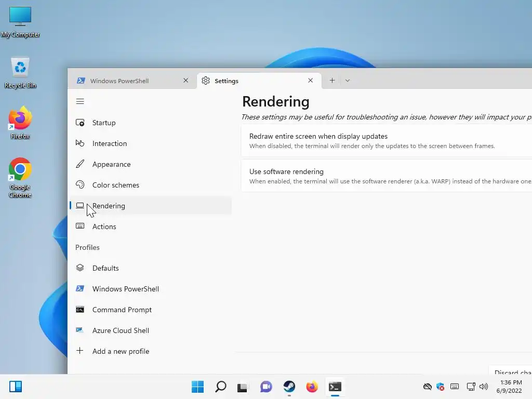The width and height of the screenshot is (532, 399).
Task: Open Startup settings page
Action: pyautogui.click(x=151, y=123)
